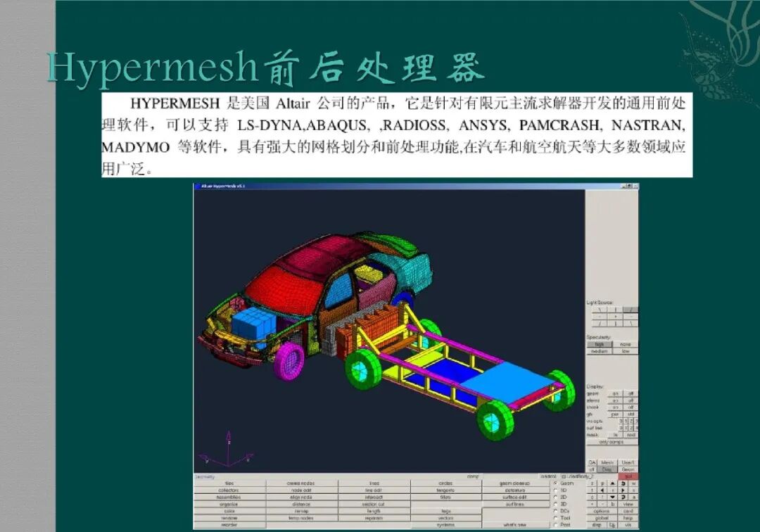
Task: Rotate the view left with the left arrow
Action: pos(602,490)
